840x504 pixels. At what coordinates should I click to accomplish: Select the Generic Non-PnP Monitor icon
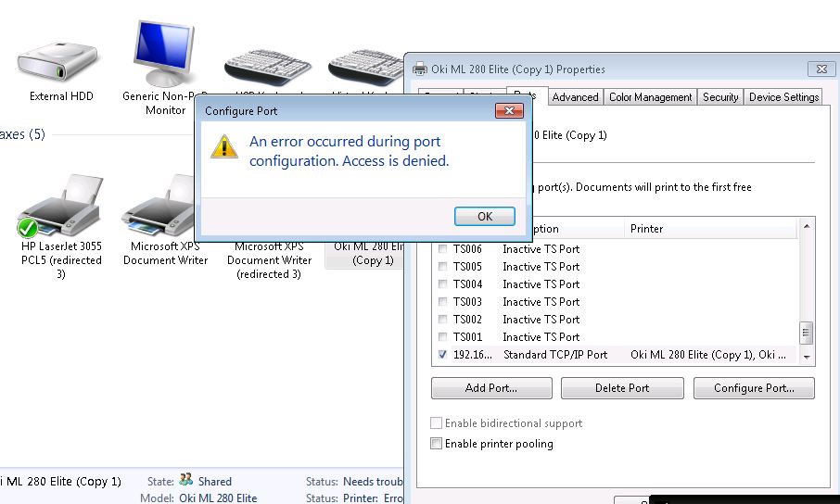point(163,54)
